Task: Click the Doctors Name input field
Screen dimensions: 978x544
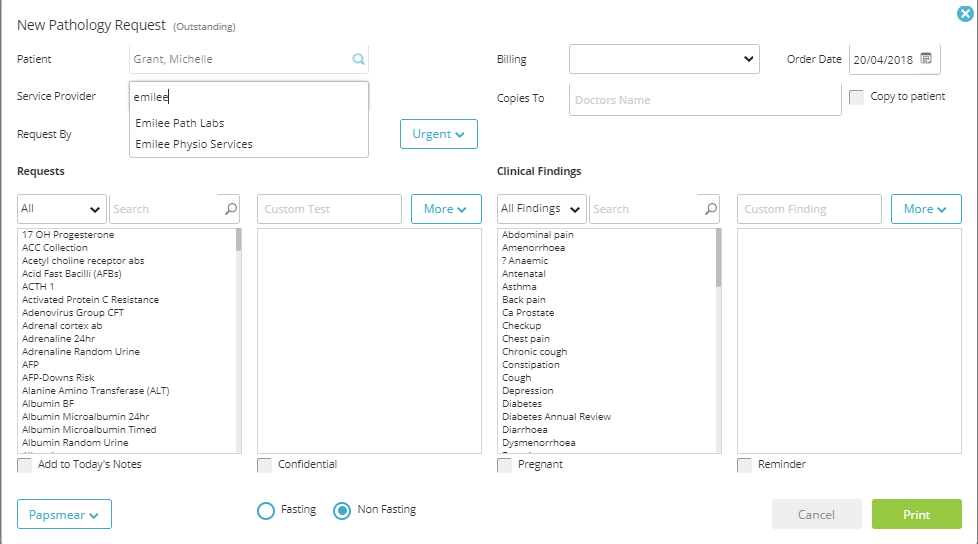Action: pos(705,100)
